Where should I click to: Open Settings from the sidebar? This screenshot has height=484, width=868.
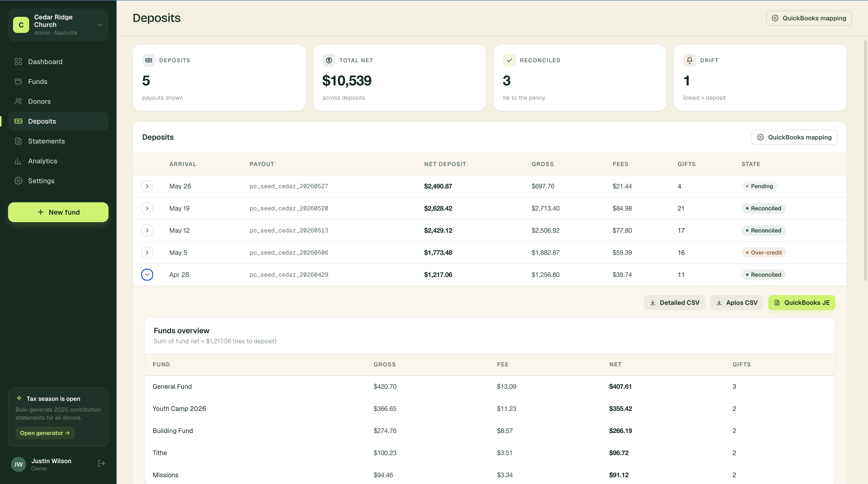(x=58, y=181)
